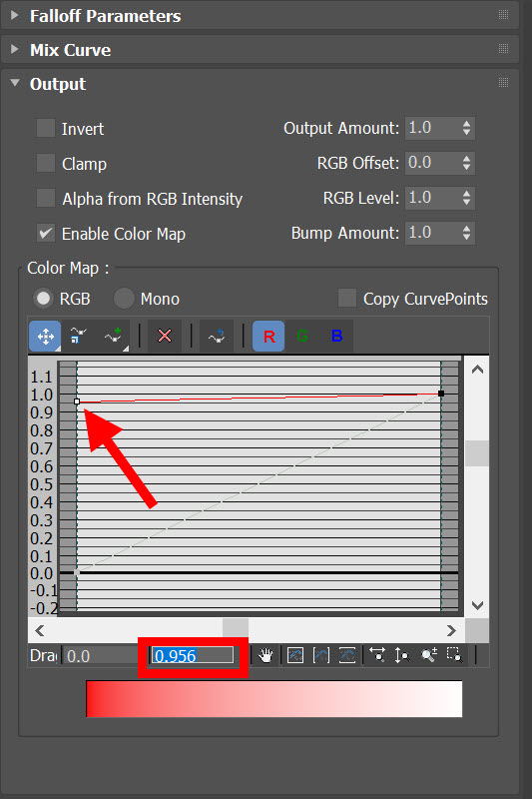This screenshot has height=799, width=532.
Task: Click the red-to-white color map gradient bar
Action: pyautogui.click(x=274, y=698)
